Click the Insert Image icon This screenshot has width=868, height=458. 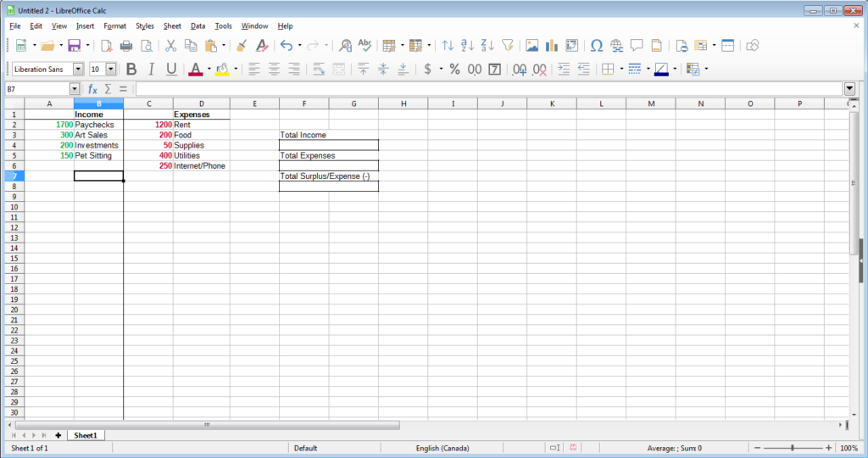click(x=532, y=45)
